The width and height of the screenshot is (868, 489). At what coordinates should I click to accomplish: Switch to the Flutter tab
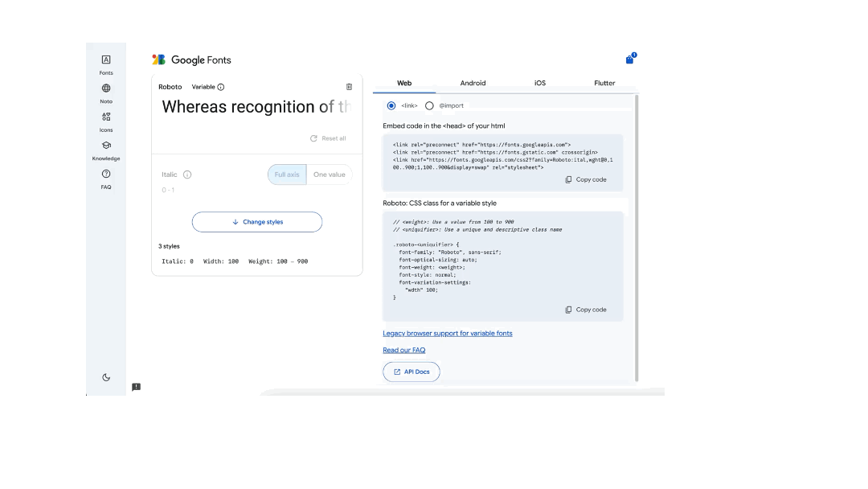tap(604, 83)
